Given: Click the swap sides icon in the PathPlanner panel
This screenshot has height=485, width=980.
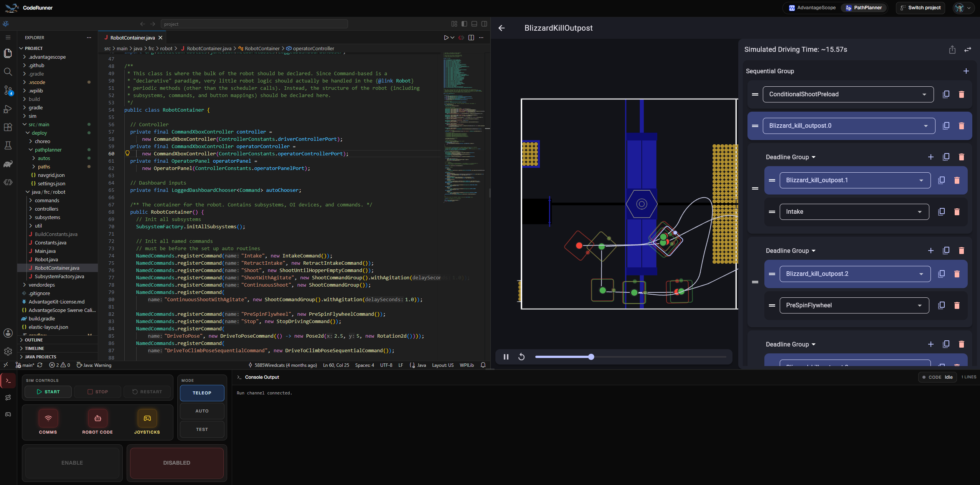Looking at the screenshot, I should [x=968, y=49].
